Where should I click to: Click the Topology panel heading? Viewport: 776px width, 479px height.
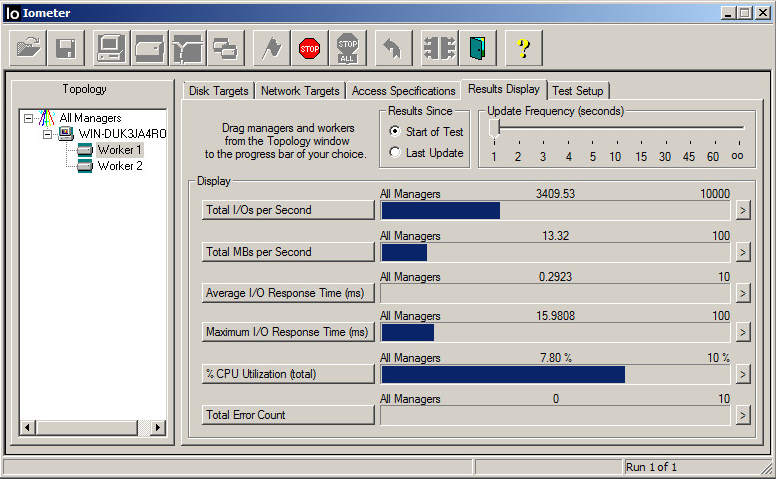point(84,89)
